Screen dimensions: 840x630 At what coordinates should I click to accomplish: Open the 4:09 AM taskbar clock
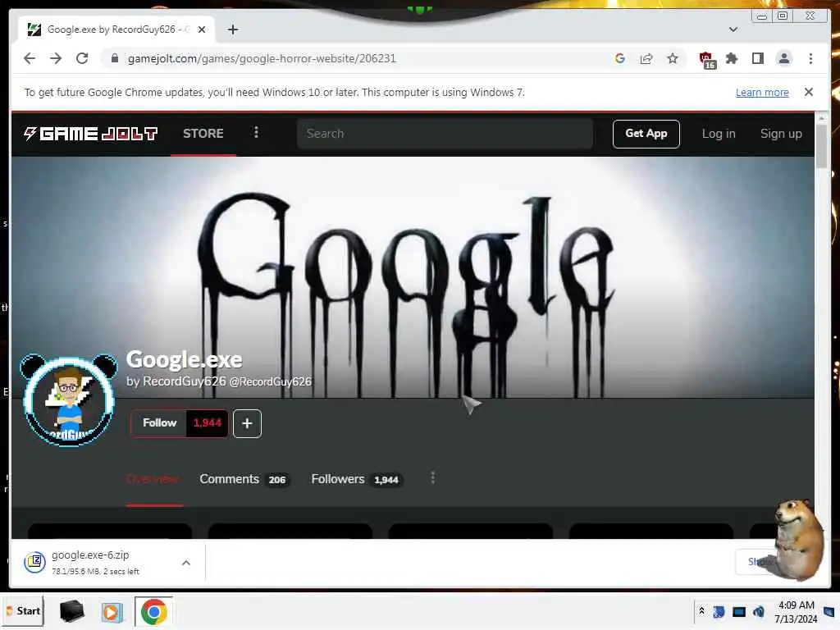[796, 611]
